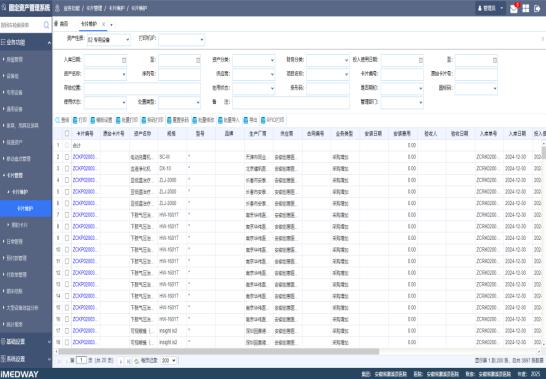This screenshot has height=379, width=546.
Task: Click the logout exit icon in header
Action: pos(537,8)
